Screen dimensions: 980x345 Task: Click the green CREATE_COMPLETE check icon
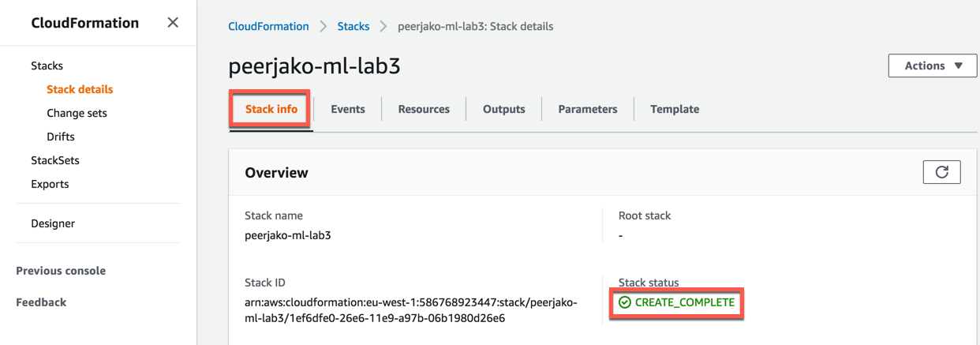coord(625,302)
